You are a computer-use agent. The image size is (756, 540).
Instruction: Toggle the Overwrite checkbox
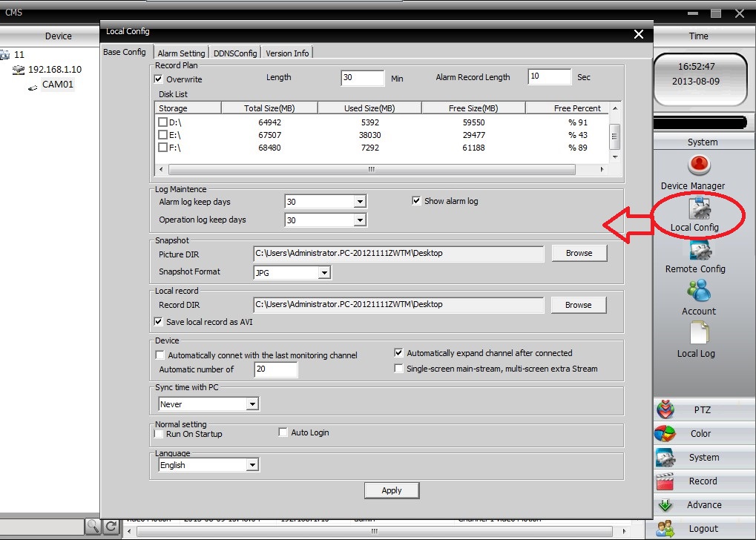158,79
